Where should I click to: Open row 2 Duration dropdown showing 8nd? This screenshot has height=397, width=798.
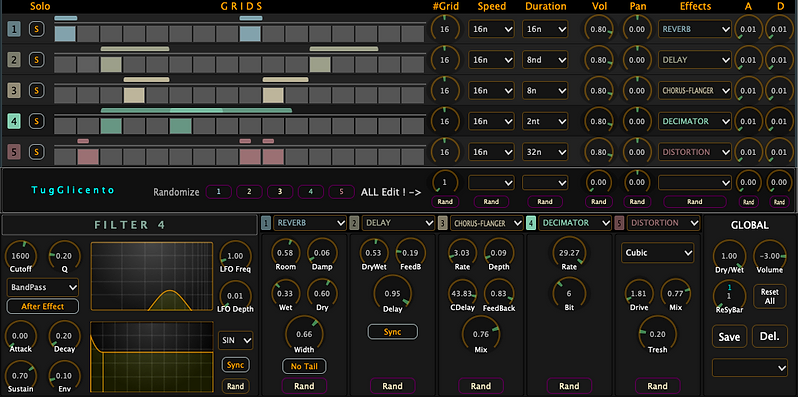click(x=545, y=60)
